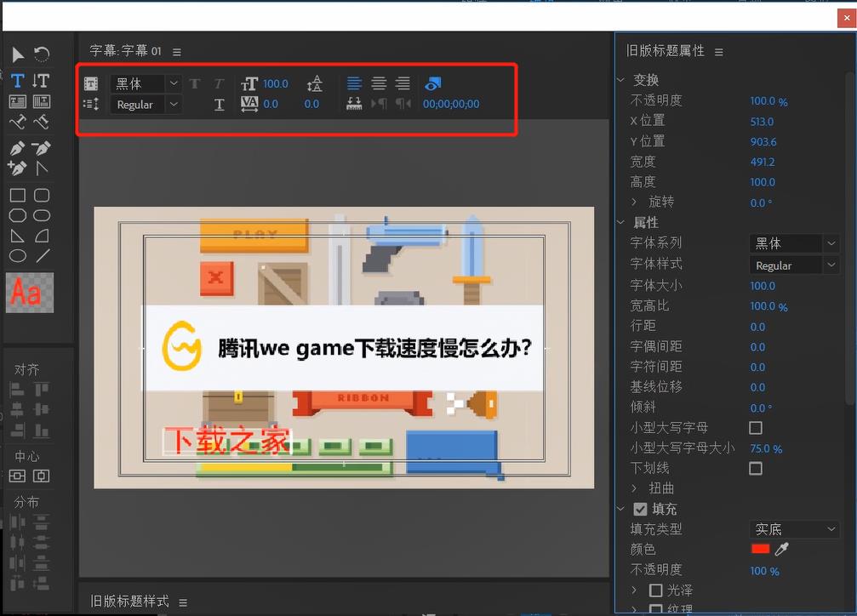Toggle the 下划线 underline checkbox

pos(756,468)
